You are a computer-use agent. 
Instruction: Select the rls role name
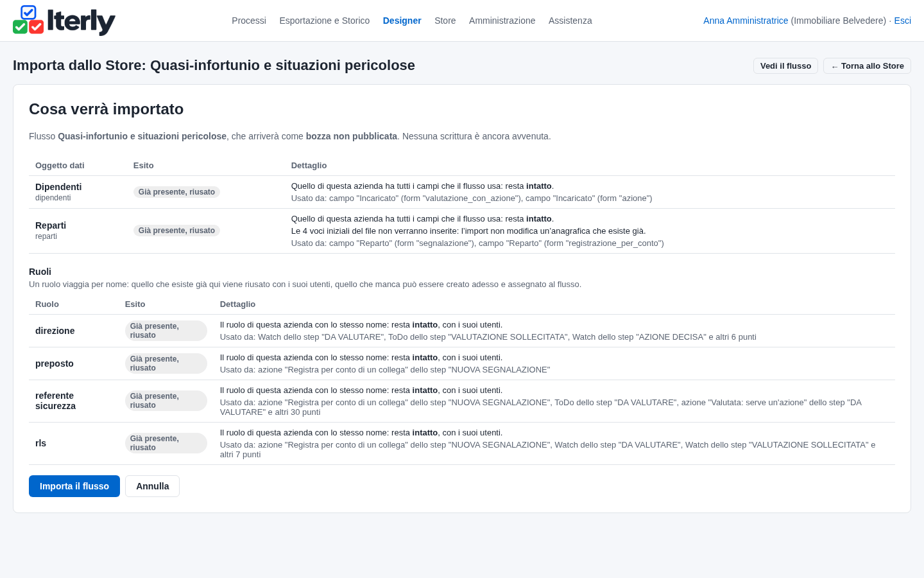pyautogui.click(x=41, y=443)
